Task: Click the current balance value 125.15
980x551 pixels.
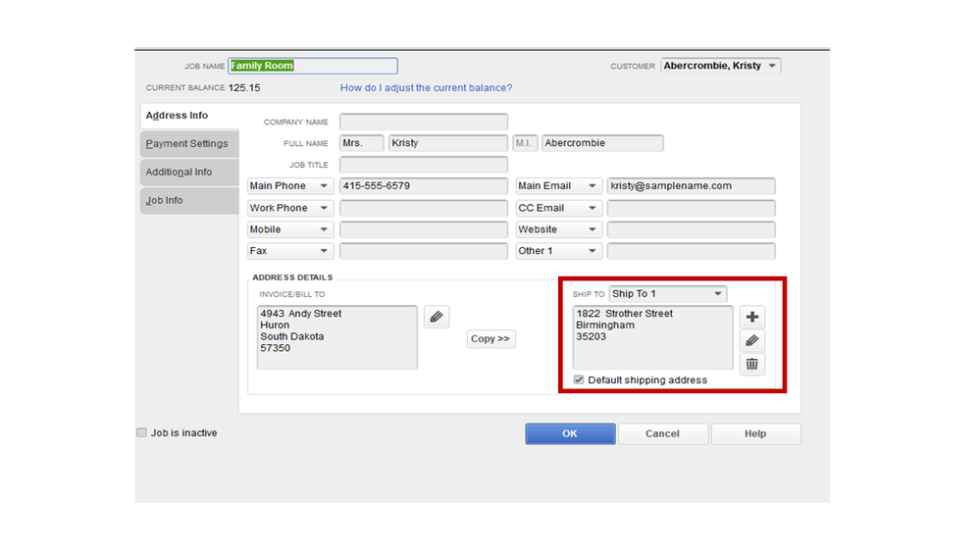Action: 244,88
